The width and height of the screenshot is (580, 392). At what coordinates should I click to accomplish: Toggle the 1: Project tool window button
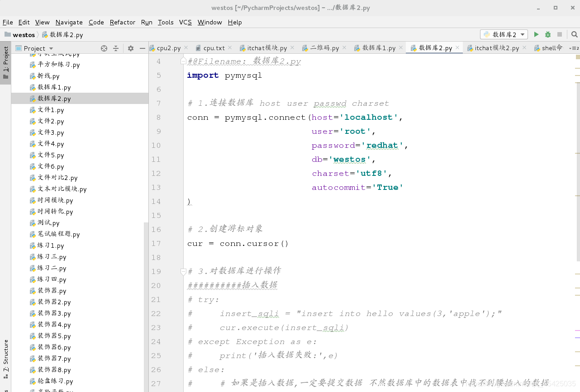[5, 62]
